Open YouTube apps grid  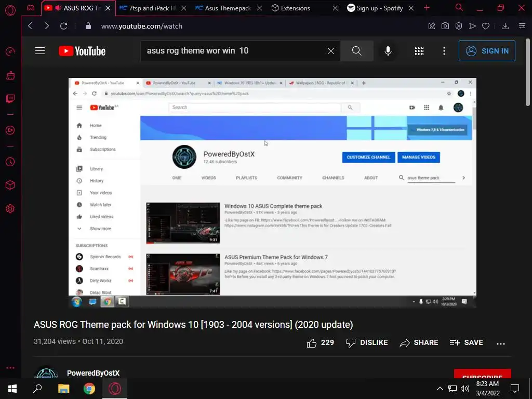coord(419,51)
